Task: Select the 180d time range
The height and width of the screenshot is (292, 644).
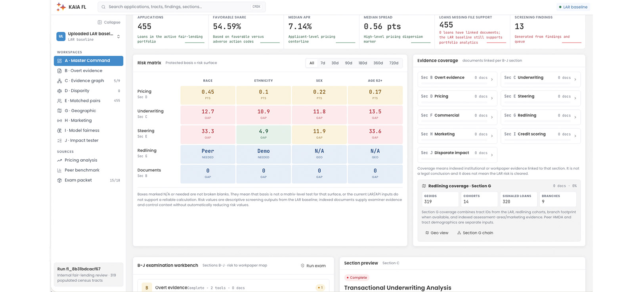Action: (363, 63)
